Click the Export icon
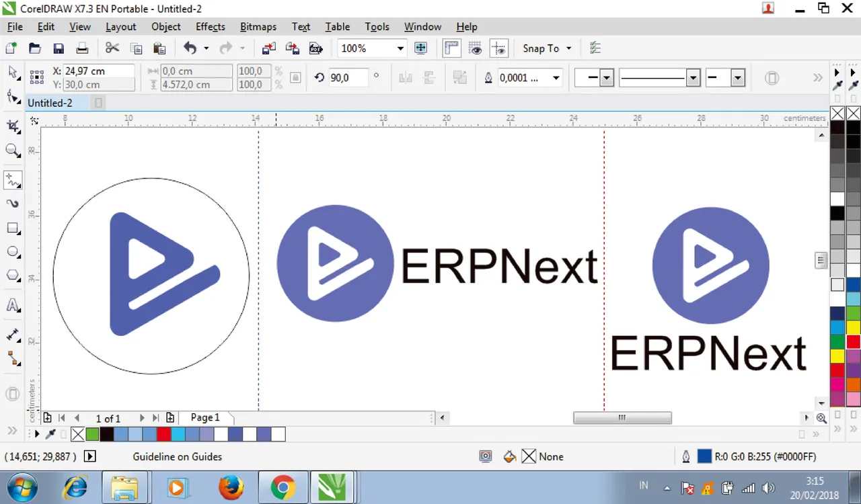 click(293, 48)
